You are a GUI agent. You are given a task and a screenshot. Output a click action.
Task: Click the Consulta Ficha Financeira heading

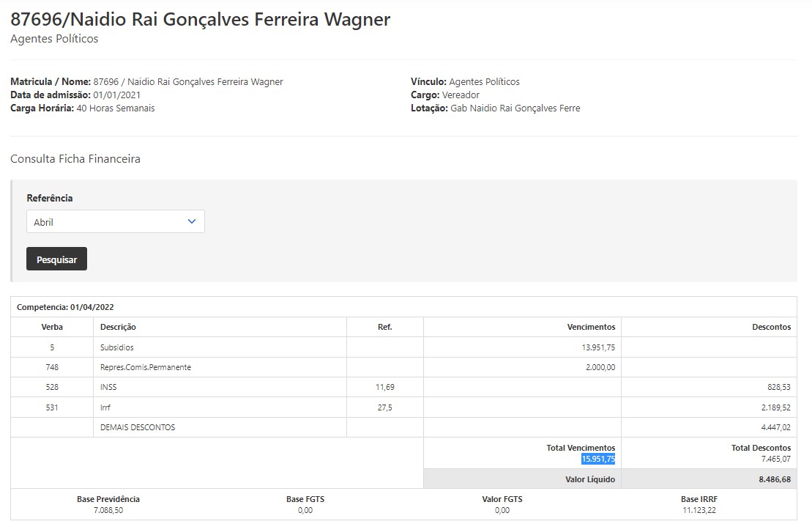[75, 158]
